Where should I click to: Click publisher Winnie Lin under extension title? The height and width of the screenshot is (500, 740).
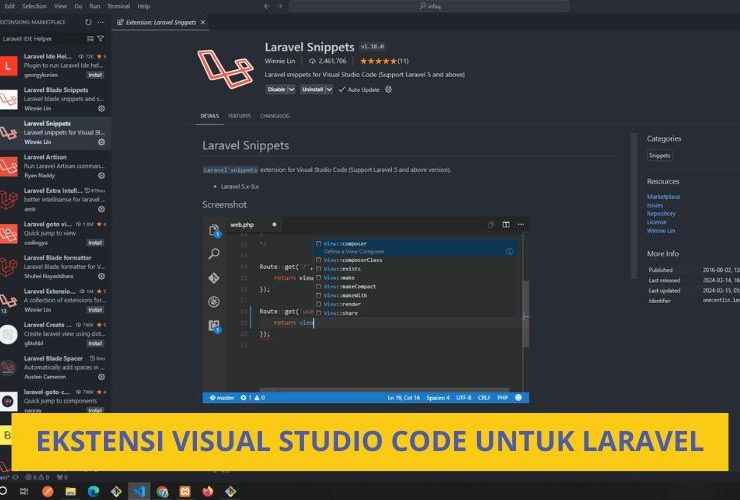(279, 61)
